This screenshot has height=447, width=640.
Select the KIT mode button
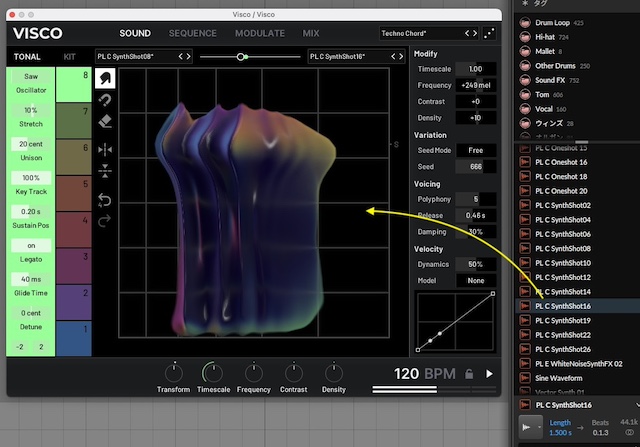tap(70, 57)
